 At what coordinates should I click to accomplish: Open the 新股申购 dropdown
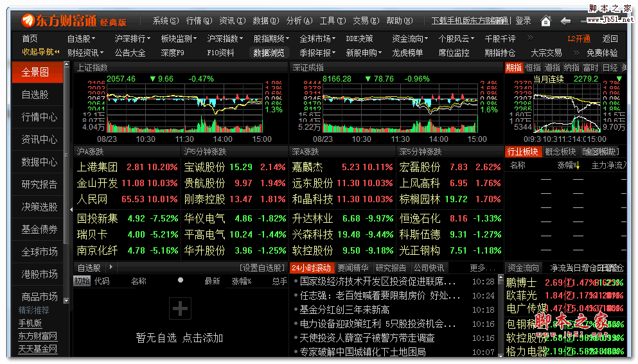364,53
